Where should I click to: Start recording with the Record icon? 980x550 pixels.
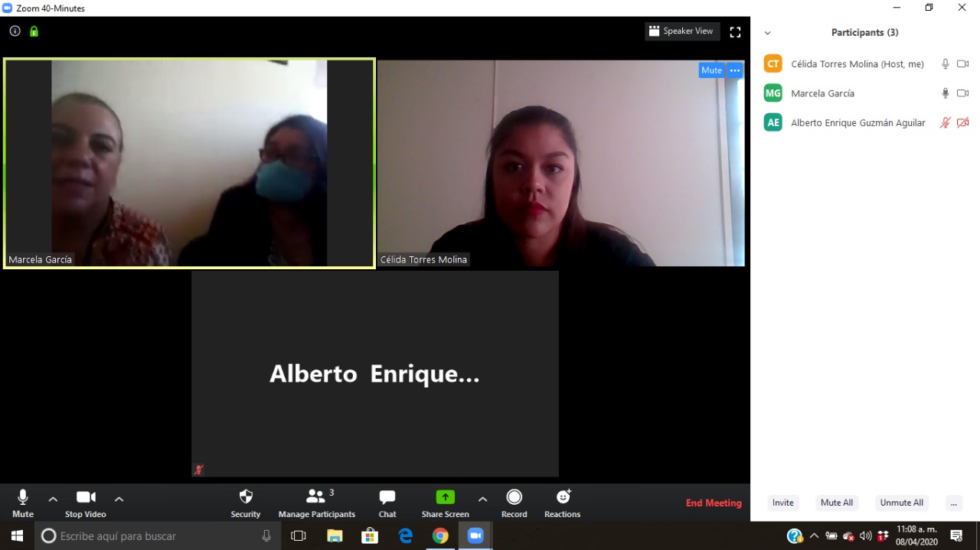pyautogui.click(x=514, y=496)
